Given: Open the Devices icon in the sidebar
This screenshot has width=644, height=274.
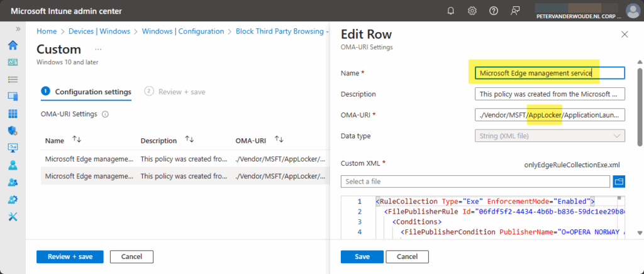Looking at the screenshot, I should [x=13, y=97].
